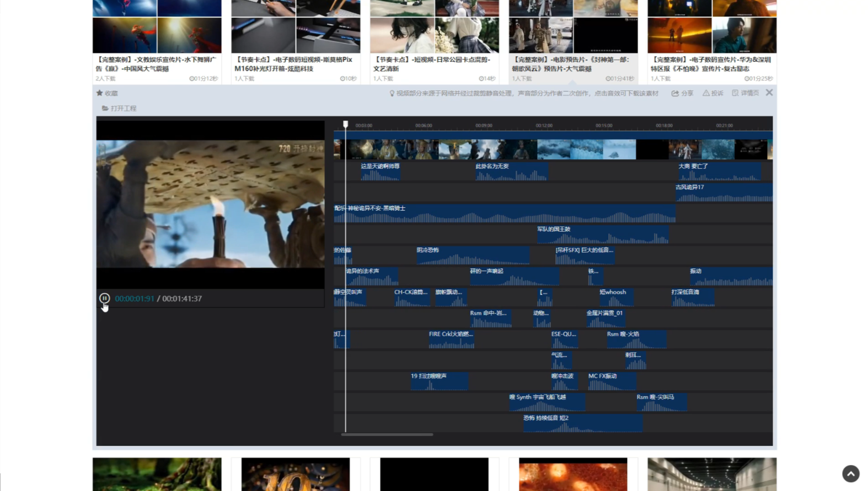Select the 此卦名为无妄 audio clip
868x491 pixels.
[512, 171]
